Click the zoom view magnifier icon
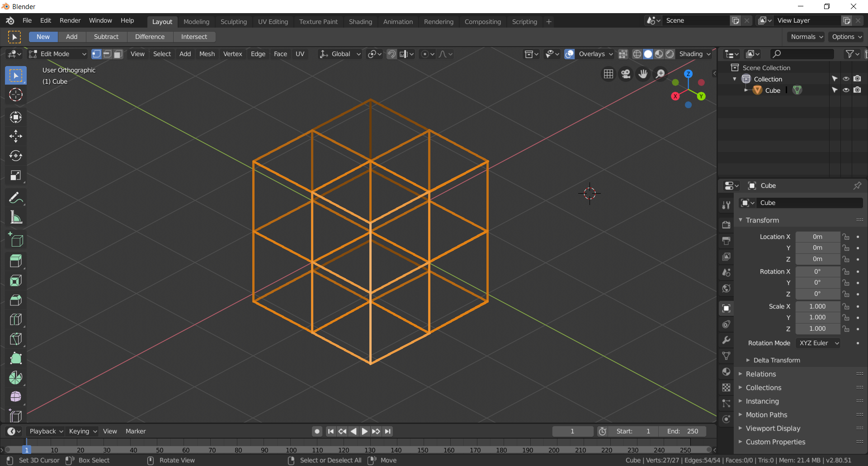Viewport: 868px width, 466px height. point(660,74)
